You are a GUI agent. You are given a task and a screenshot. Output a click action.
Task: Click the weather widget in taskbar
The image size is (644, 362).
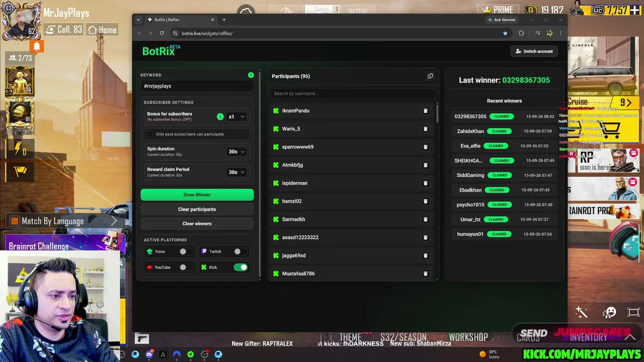click(490, 354)
